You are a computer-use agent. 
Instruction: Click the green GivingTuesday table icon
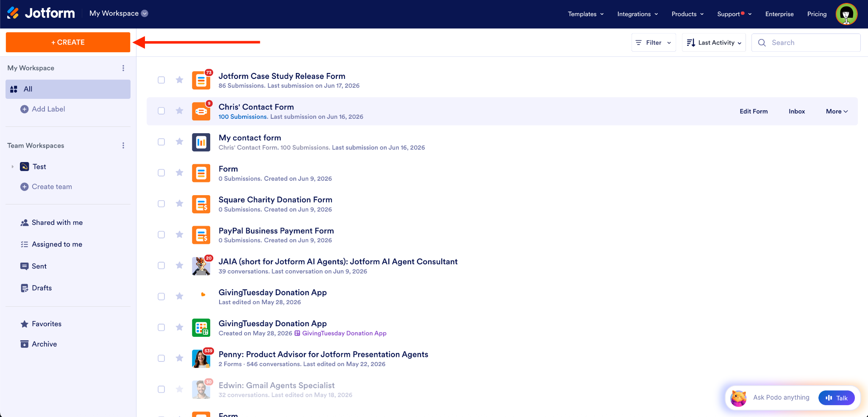tap(201, 327)
